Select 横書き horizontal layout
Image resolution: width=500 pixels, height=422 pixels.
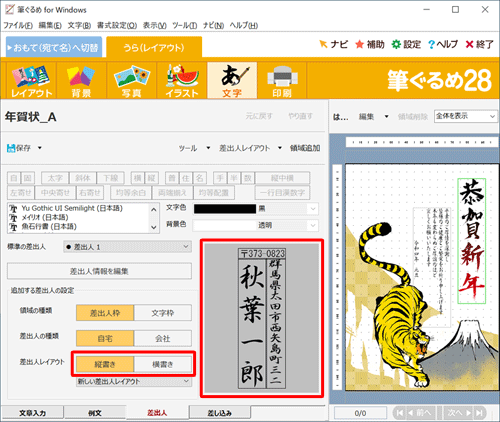163,364
